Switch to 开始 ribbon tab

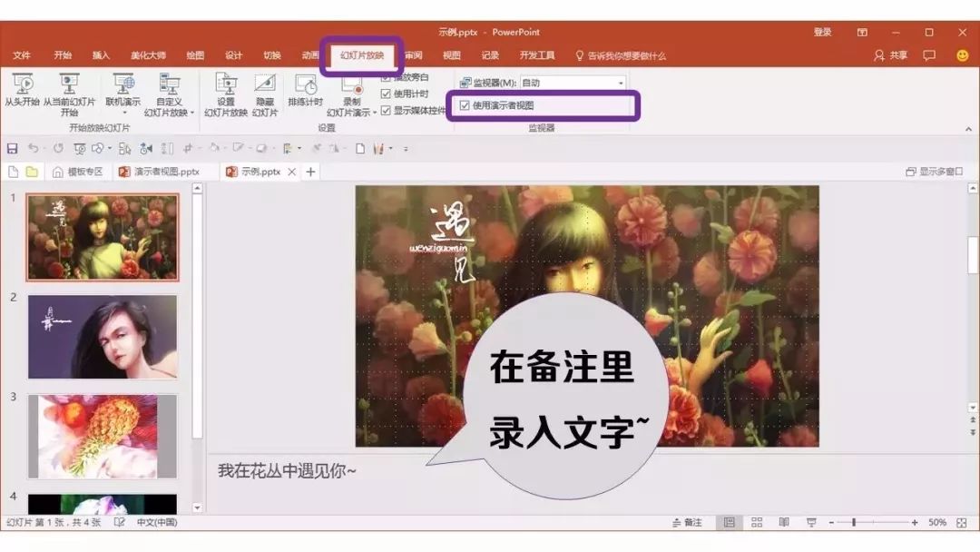[x=63, y=55]
